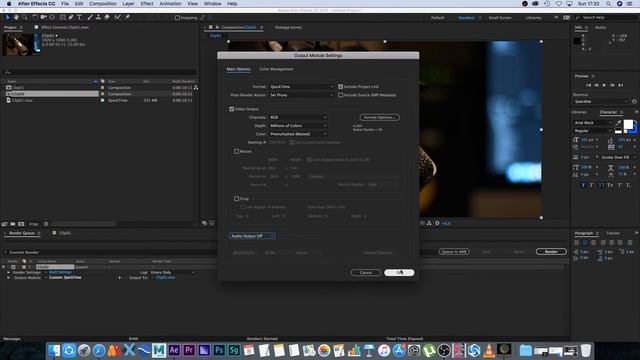Select the Brush tool in toolbar
This screenshot has width=640, height=360.
click(90, 17)
